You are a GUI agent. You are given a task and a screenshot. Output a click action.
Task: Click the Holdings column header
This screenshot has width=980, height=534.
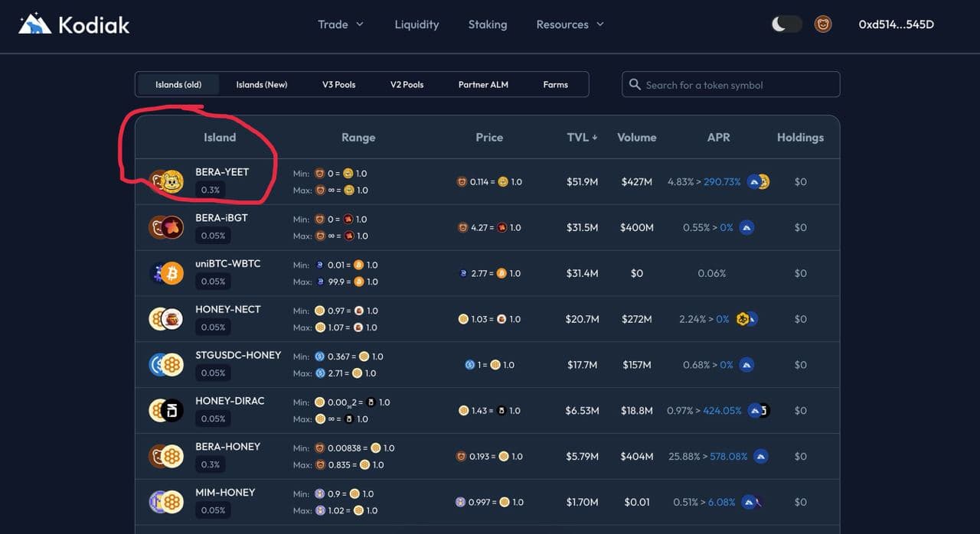click(800, 137)
